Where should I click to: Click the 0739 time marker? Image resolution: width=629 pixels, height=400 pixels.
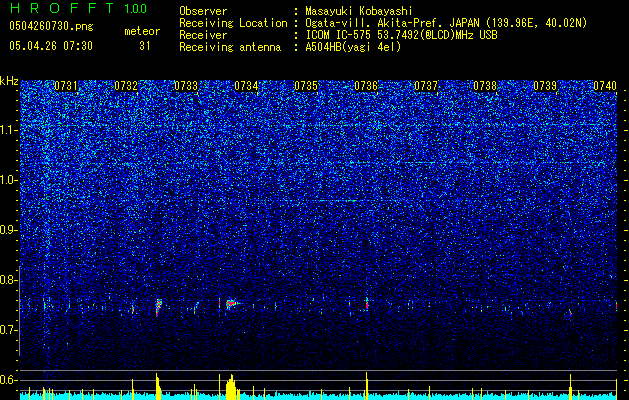point(545,86)
